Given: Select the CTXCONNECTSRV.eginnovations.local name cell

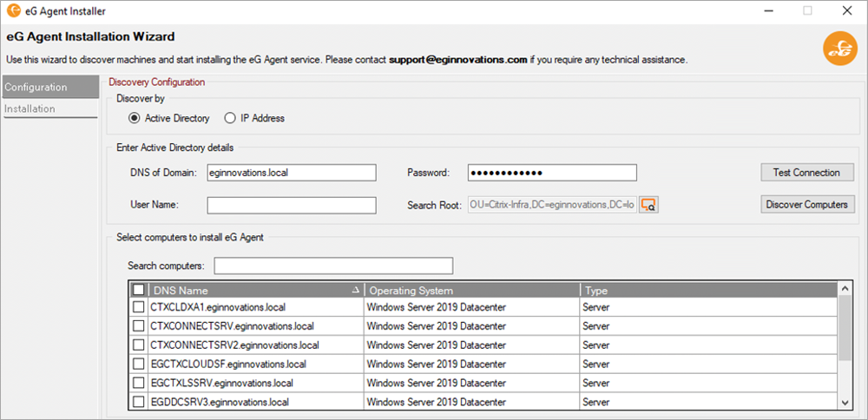Looking at the screenshot, I should [x=256, y=326].
